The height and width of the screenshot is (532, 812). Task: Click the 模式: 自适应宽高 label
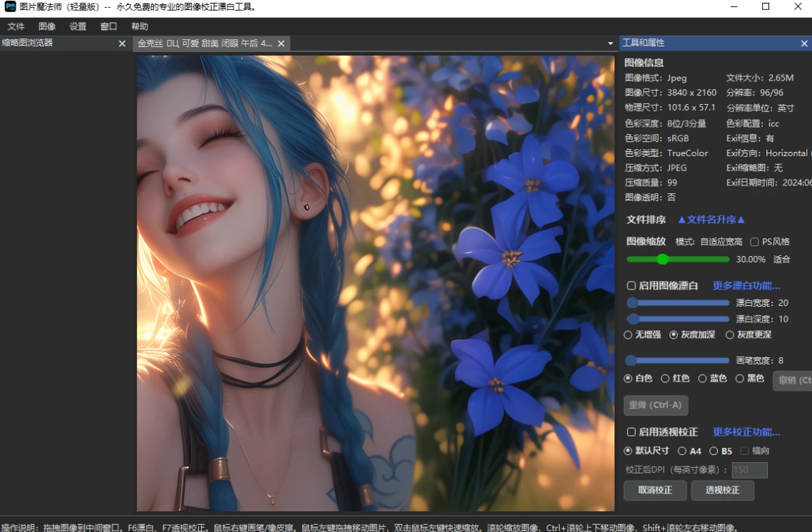709,242
